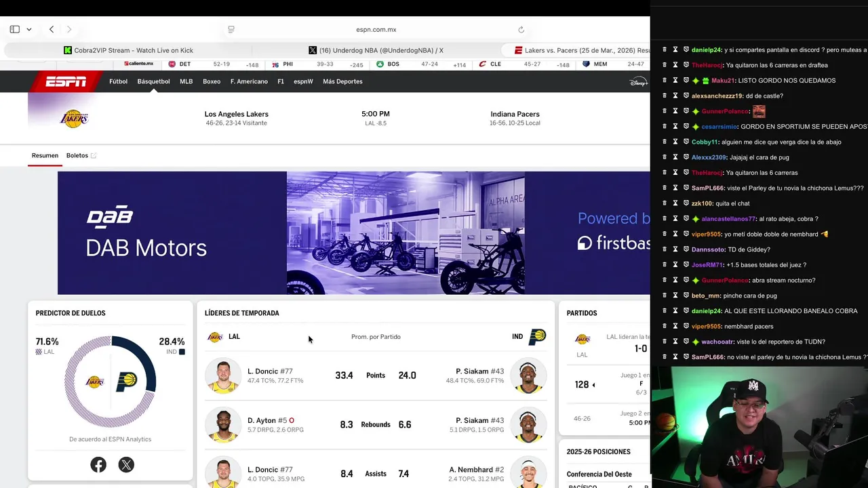868x488 pixels.
Task: Click the DAB Motors banner ad
Action: [x=353, y=232]
